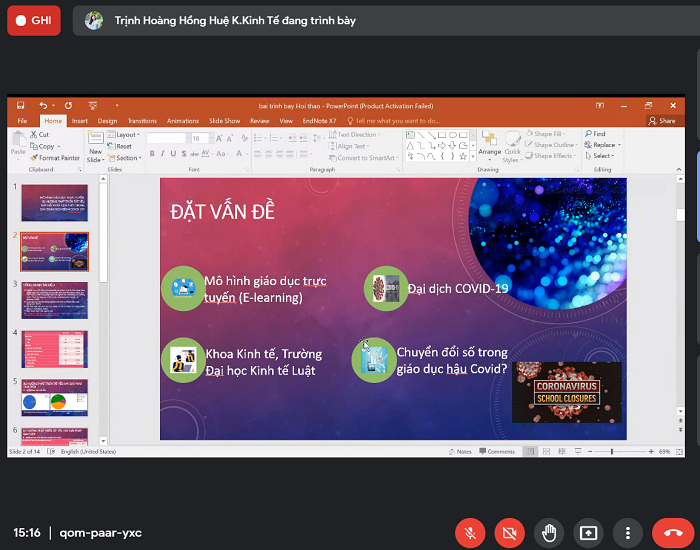Switch to the Slide Show tab

(x=224, y=120)
